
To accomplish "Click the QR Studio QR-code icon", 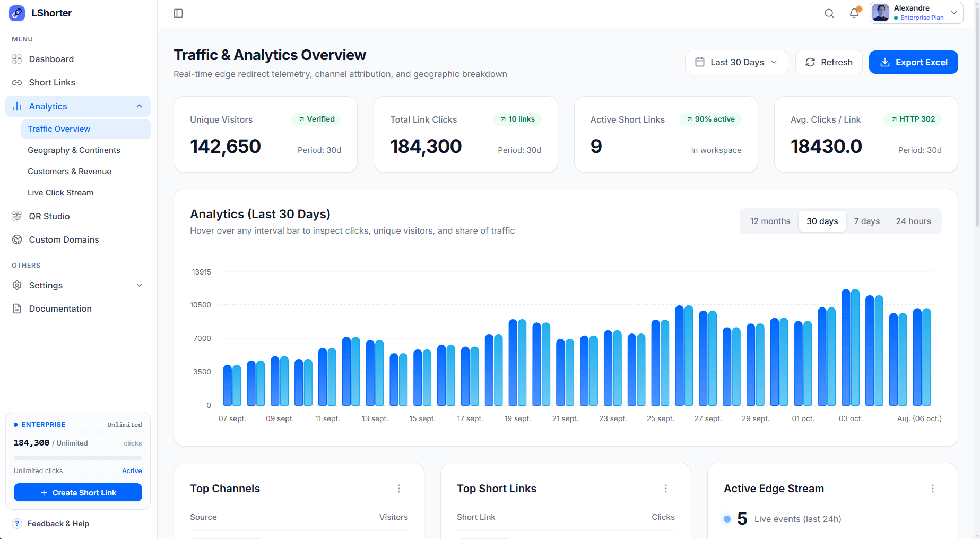I will pos(17,216).
